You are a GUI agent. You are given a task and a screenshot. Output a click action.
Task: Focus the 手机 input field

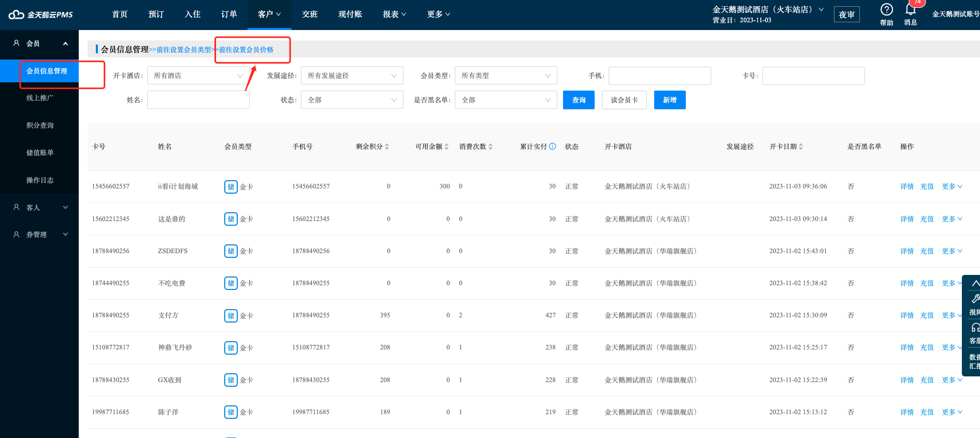pyautogui.click(x=660, y=76)
